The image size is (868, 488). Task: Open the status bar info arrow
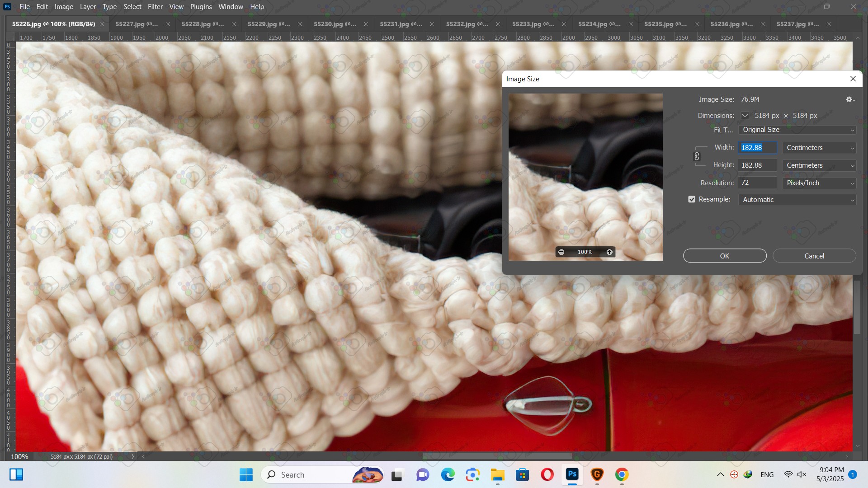pos(132,456)
